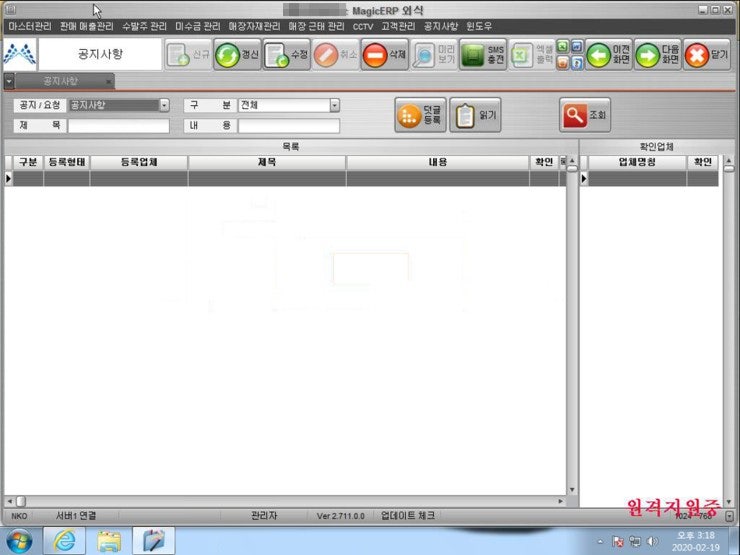
Task: Close the 공지사항 tab with its x
Action: [x=109, y=82]
